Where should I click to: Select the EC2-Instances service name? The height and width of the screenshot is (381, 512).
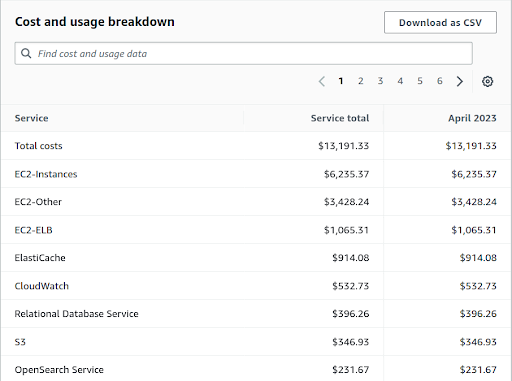coord(46,174)
